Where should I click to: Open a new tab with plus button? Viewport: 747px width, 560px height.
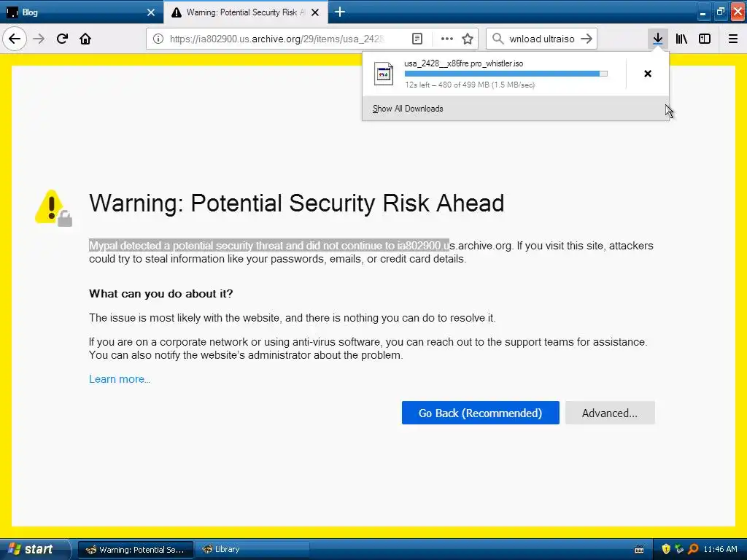pyautogui.click(x=340, y=12)
